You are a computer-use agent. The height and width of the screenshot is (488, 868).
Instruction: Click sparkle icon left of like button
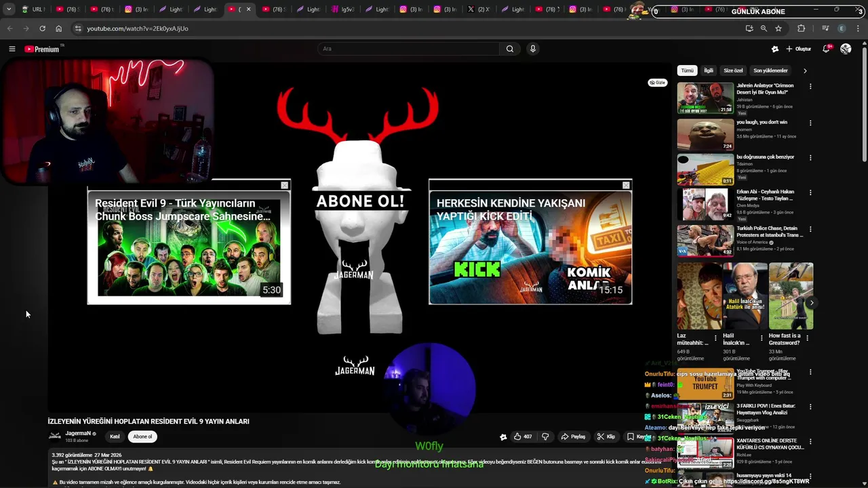point(503,437)
